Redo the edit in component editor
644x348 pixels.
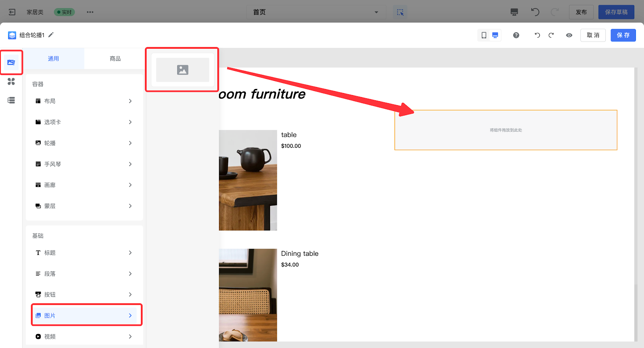click(x=551, y=35)
